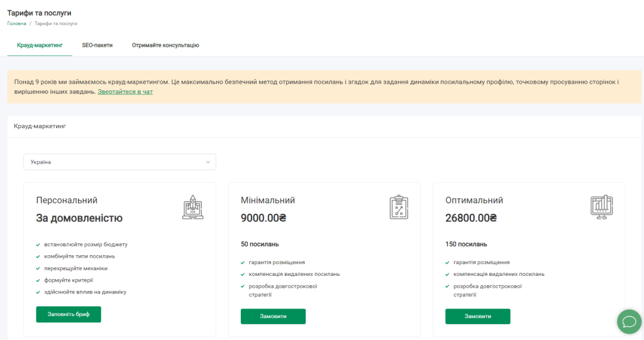Viewport: 644px width, 340px height.
Task: Go to Головна via breadcrumb
Action: click(17, 23)
